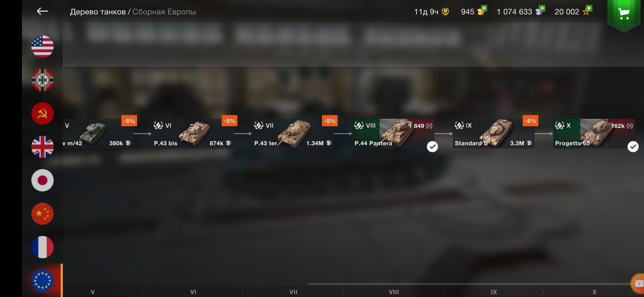
Task: Open the premium time 11д 9ч indicator
Action: point(431,12)
